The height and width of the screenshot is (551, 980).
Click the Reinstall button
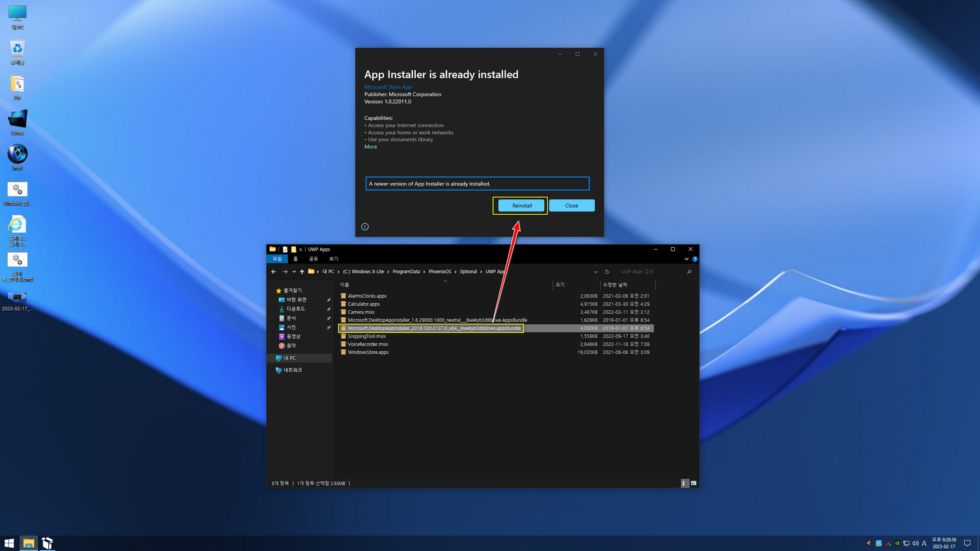(521, 205)
